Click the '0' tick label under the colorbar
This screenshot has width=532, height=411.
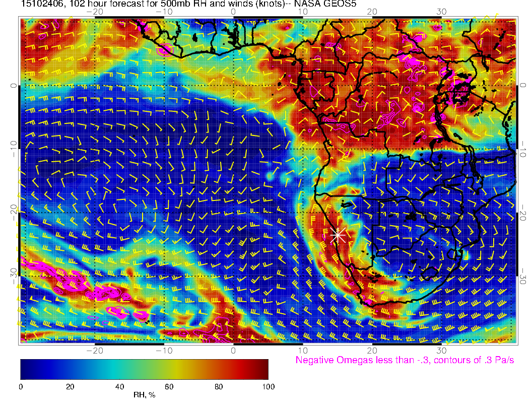[x=21, y=387]
